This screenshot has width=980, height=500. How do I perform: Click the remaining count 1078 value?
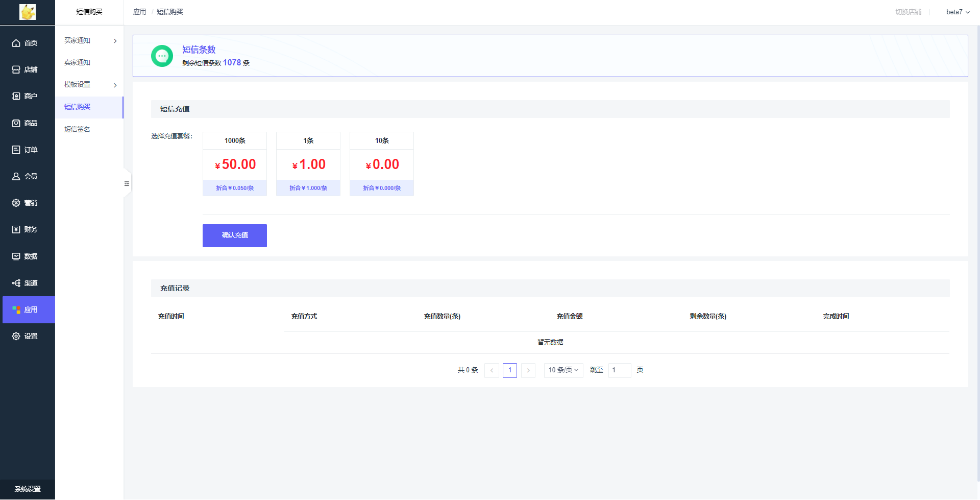pos(232,62)
